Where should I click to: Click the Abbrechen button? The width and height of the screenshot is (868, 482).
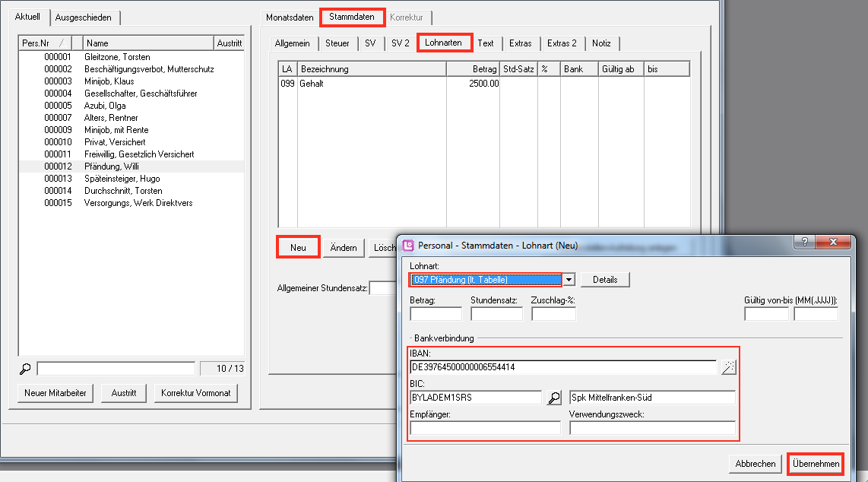coord(756,464)
